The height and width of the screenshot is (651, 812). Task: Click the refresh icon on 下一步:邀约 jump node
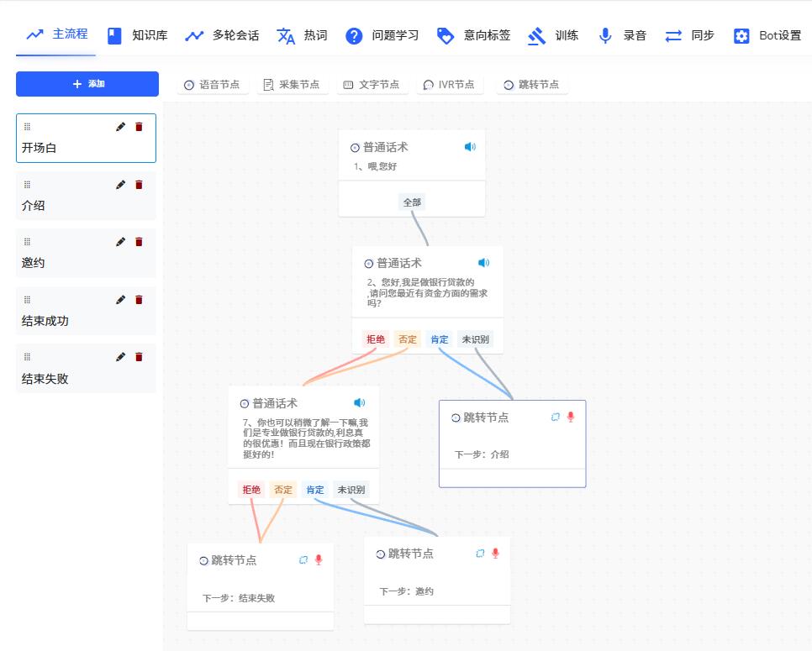point(480,554)
